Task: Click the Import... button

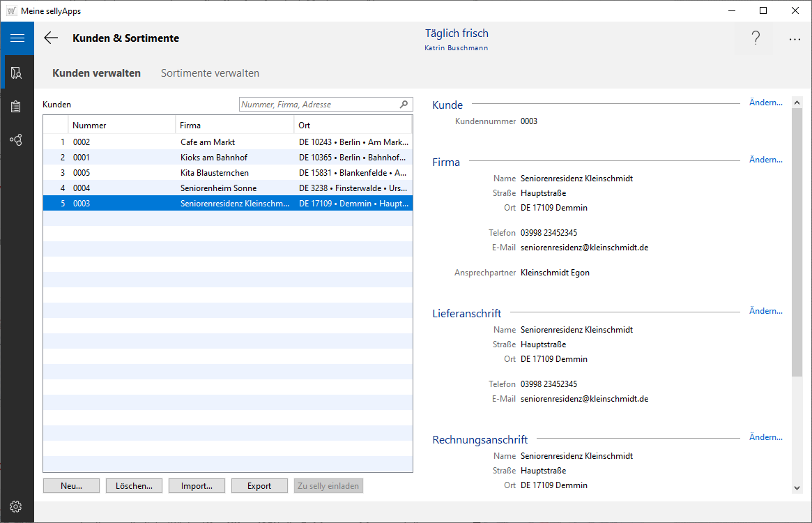Action: click(197, 486)
